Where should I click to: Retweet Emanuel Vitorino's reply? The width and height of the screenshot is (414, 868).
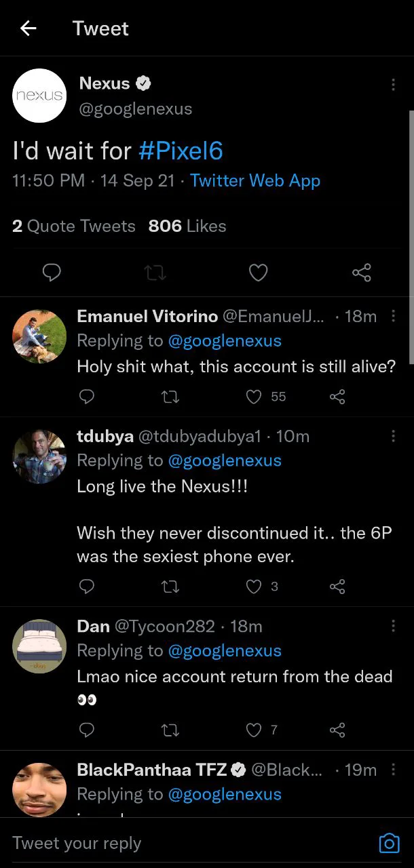click(170, 397)
